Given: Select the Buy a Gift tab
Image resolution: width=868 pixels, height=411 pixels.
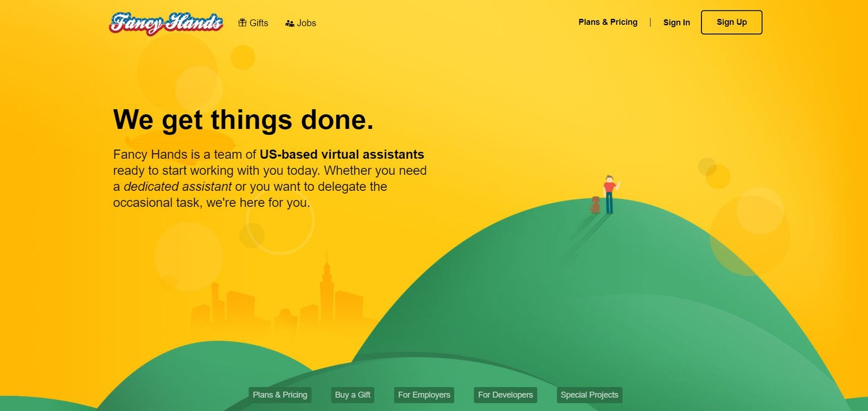Looking at the screenshot, I should (353, 395).
